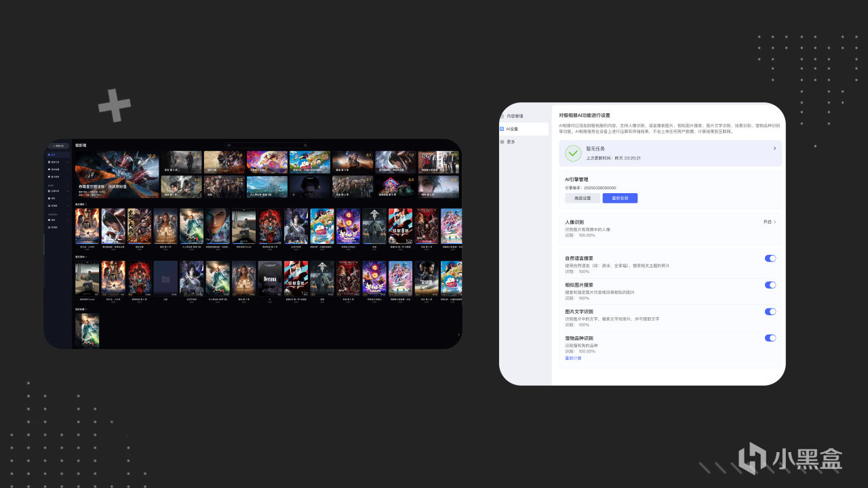Viewport: 868px width, 488px height.
Task: Click the 100.00% value under 人像识别
Action: [587, 235]
